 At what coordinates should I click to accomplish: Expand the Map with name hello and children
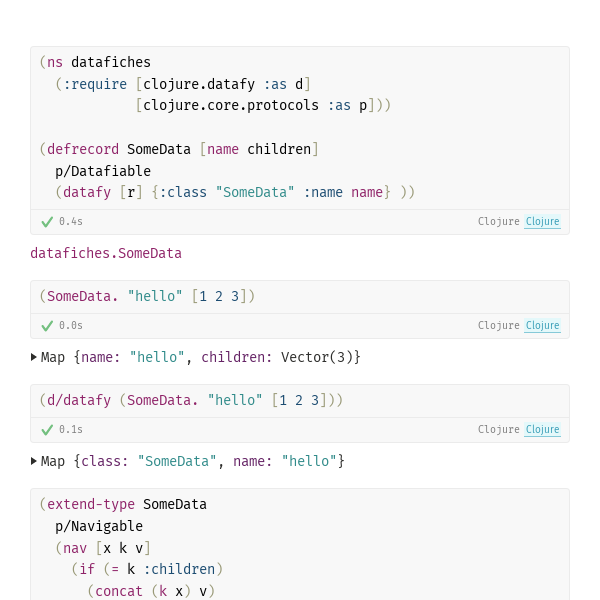pos(34,357)
